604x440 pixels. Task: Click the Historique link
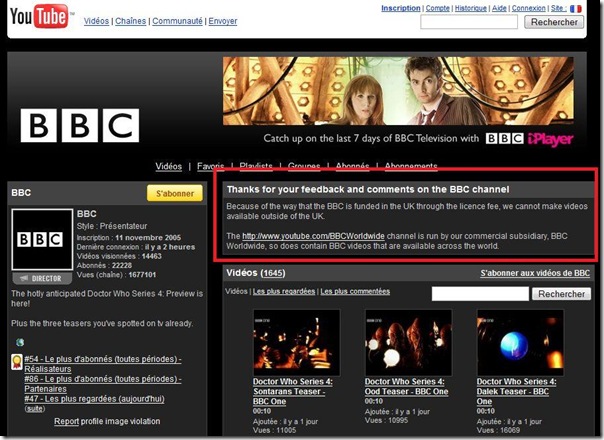point(471,8)
